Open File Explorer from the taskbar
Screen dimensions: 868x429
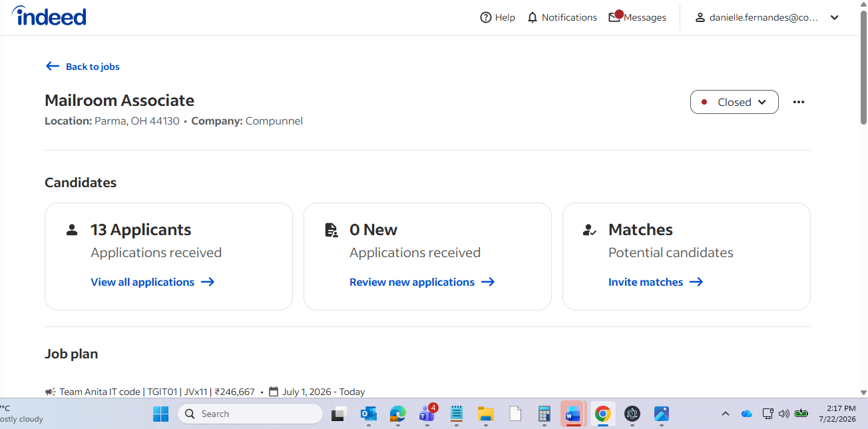[x=485, y=414]
